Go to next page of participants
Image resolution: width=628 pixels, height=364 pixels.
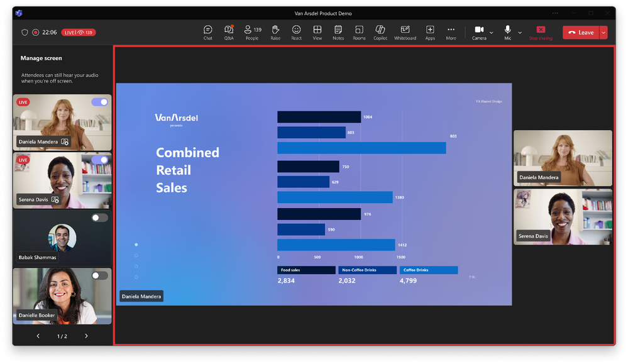click(86, 336)
